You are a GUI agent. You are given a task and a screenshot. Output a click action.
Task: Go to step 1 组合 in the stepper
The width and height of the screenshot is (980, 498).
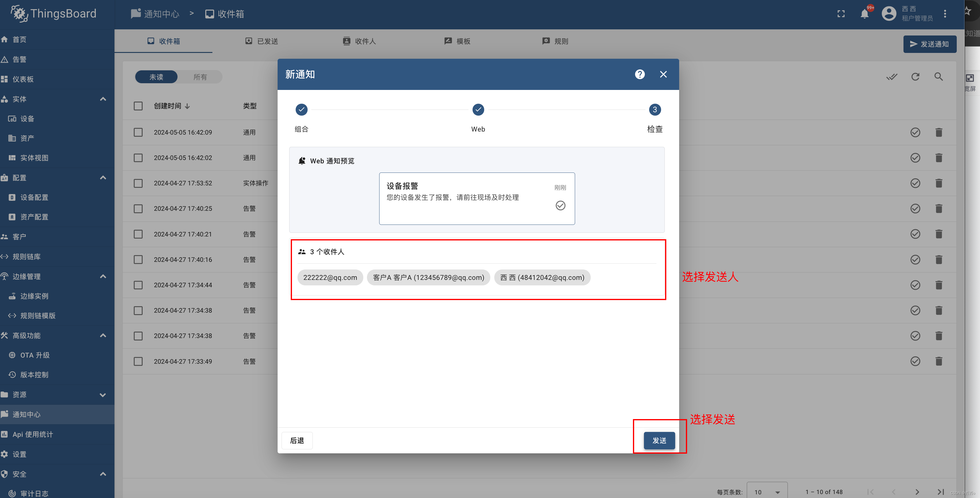pyautogui.click(x=301, y=110)
